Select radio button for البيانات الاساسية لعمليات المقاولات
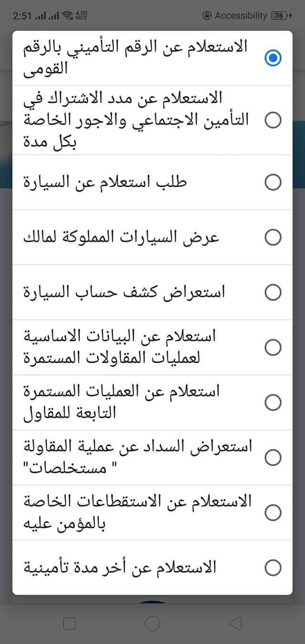This screenshot has width=305, height=644. coord(273,347)
